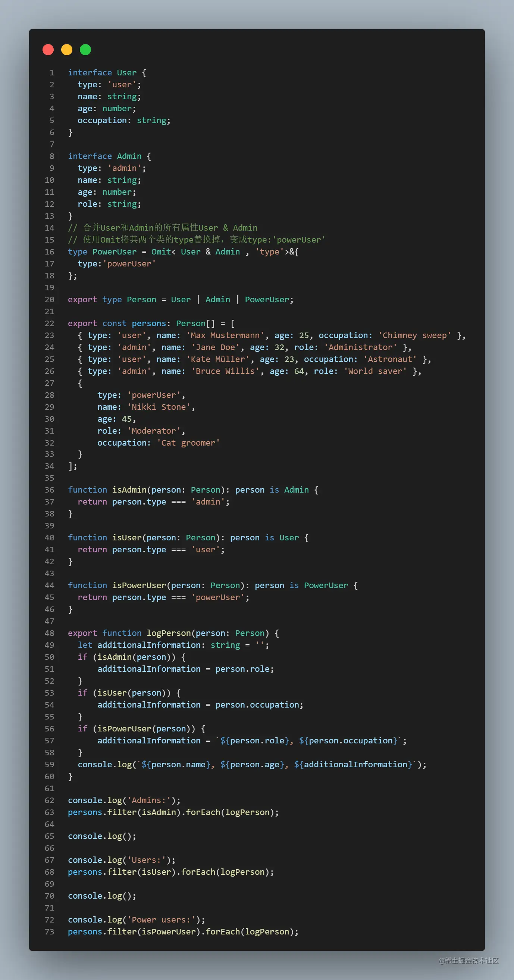Click "type: 'powerUser'," on line 28

[141, 395]
